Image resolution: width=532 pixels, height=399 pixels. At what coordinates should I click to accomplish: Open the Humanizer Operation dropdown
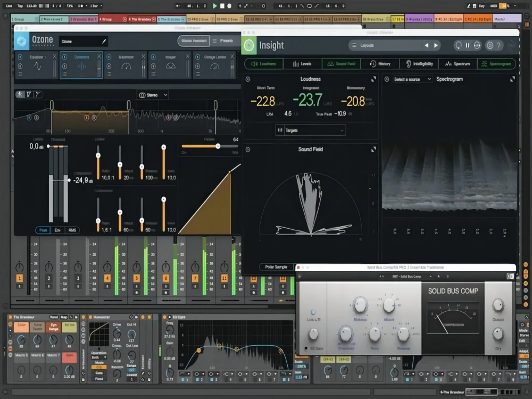tap(99, 358)
